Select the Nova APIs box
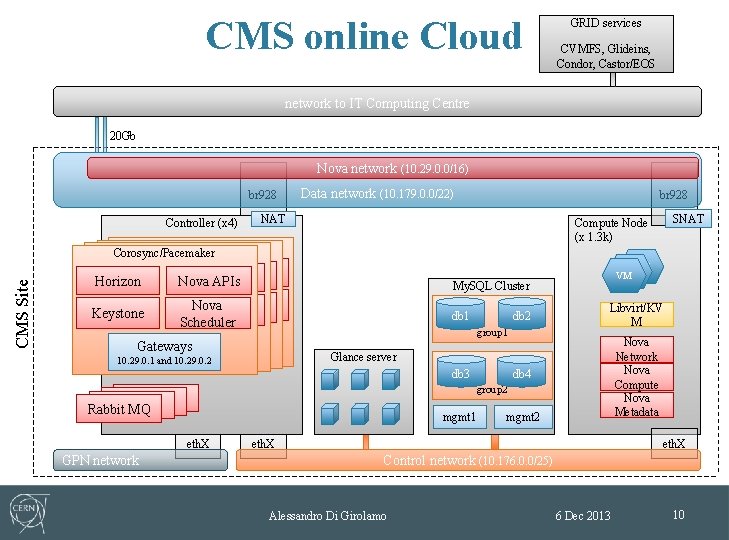The height and width of the screenshot is (540, 729). click(x=209, y=280)
